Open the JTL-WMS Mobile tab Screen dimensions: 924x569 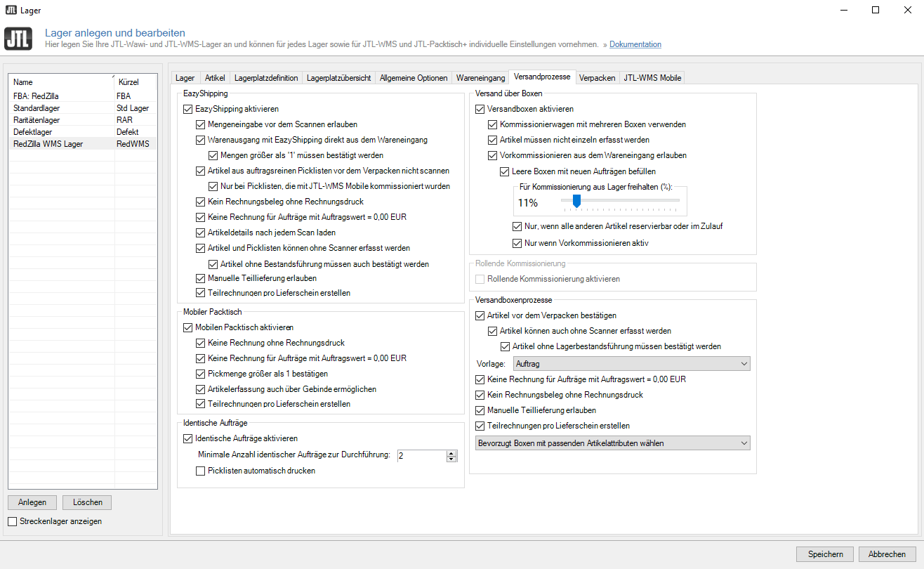[652, 78]
